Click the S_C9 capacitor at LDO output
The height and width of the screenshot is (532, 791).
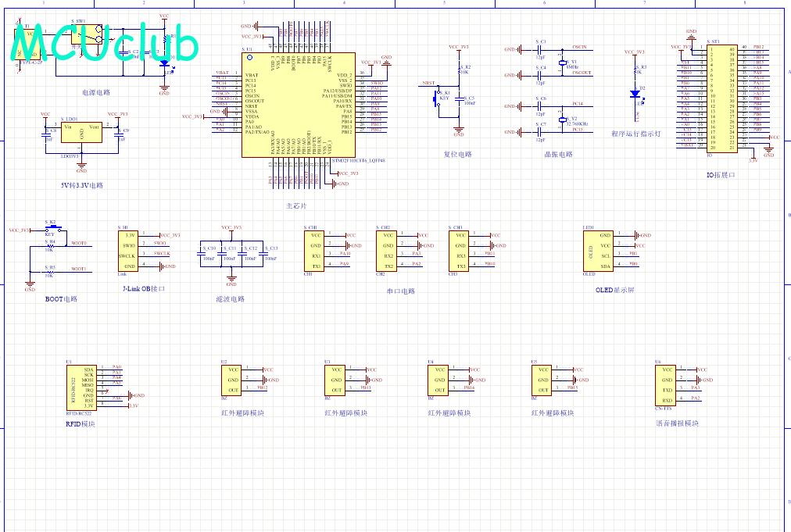(x=118, y=134)
